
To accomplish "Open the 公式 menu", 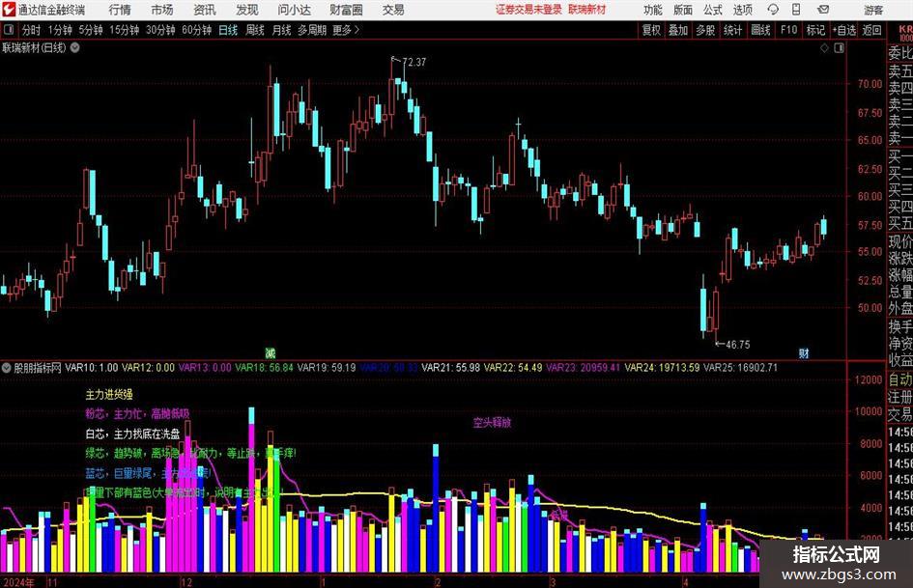I will [x=713, y=10].
